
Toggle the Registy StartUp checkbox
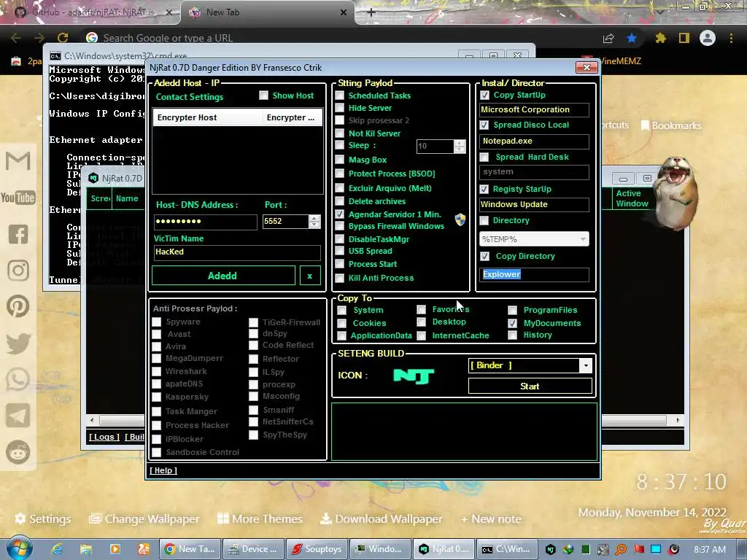coord(484,189)
